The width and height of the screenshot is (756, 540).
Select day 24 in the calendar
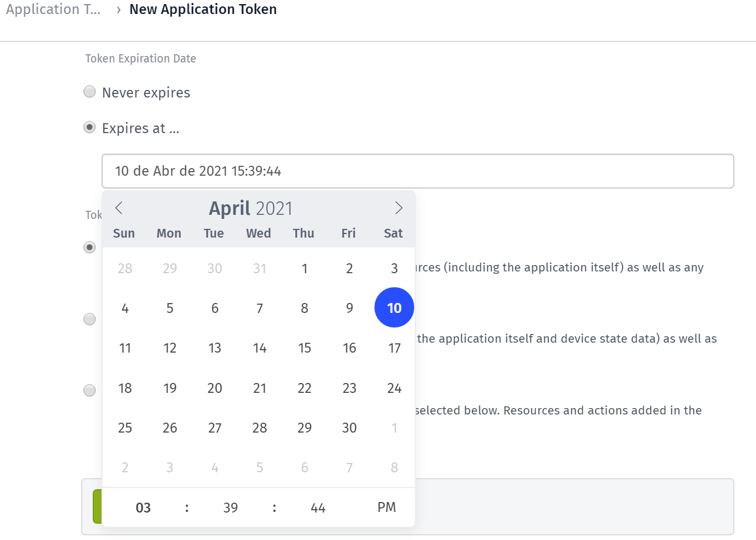[394, 388]
